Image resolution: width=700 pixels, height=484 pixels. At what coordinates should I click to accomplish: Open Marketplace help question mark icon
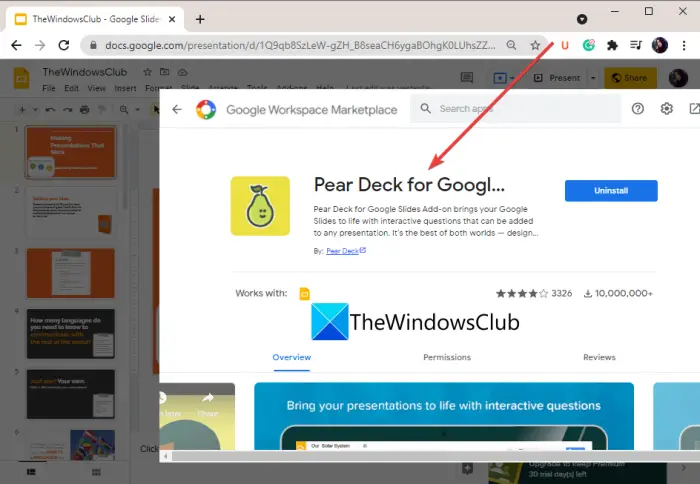click(x=638, y=108)
